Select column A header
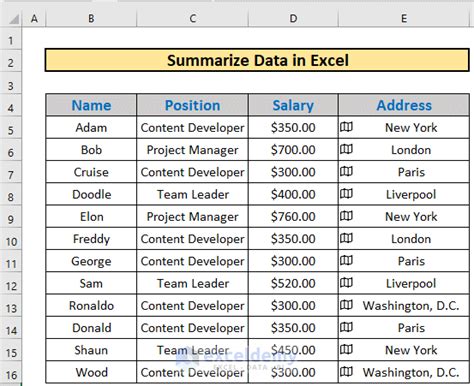474x386 pixels. click(34, 19)
